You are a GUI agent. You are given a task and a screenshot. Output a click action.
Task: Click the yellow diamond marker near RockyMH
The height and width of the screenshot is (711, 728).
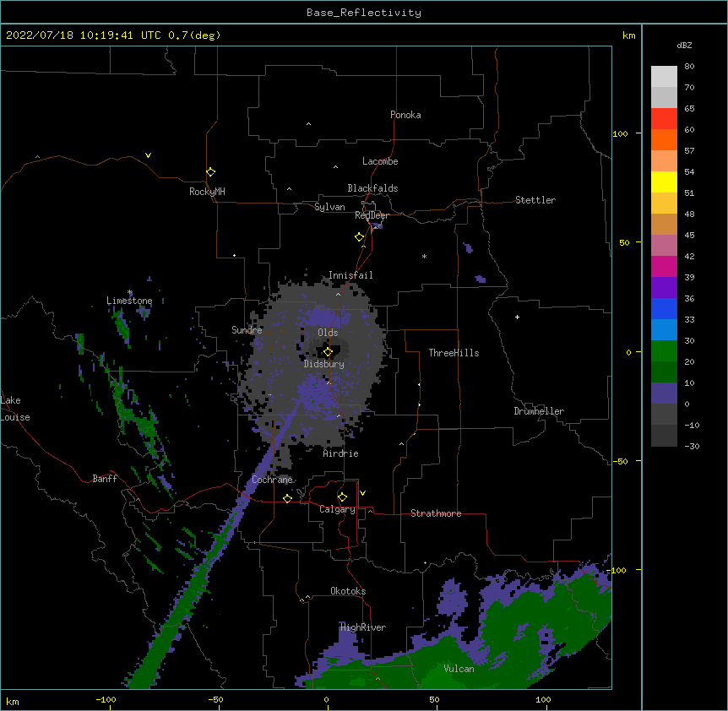(211, 172)
